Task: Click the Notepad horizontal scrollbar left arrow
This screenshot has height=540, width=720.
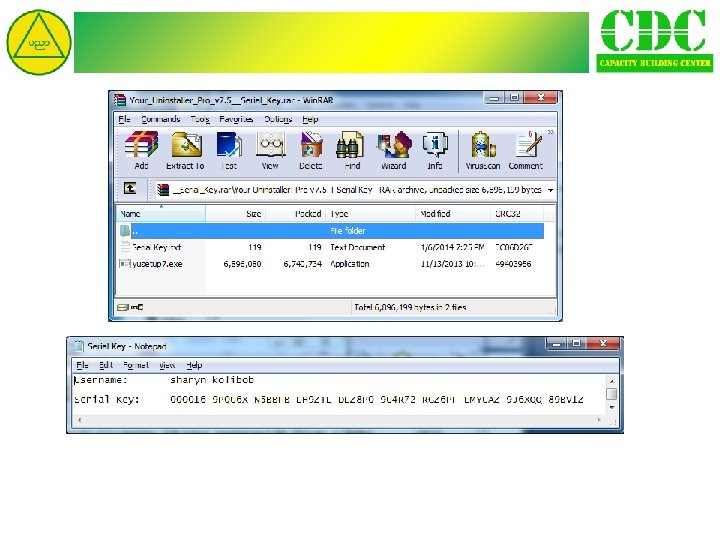Action: coord(79,420)
